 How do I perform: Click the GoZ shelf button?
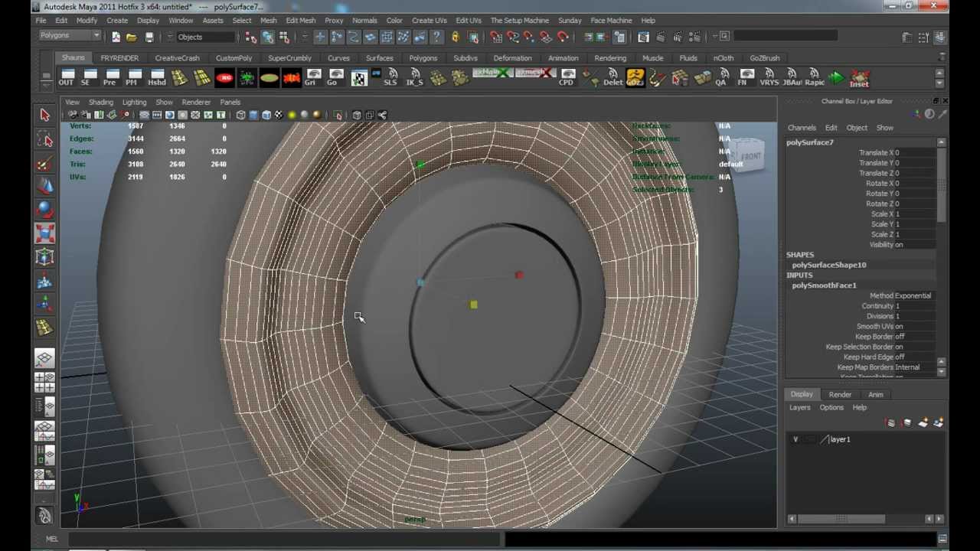point(635,78)
